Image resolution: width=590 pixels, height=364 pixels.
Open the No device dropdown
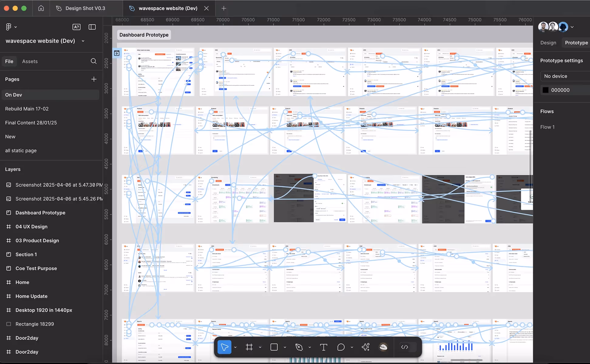point(565,76)
